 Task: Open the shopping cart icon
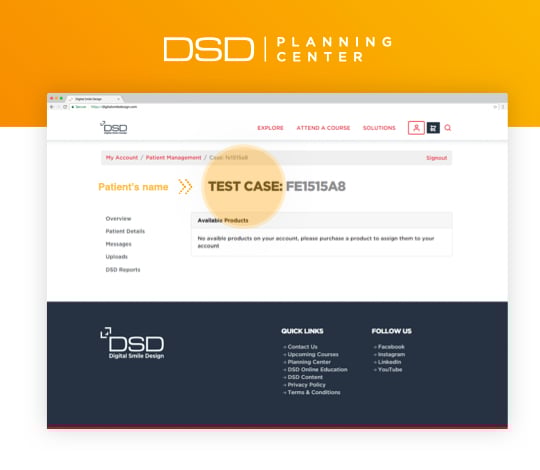coord(433,128)
